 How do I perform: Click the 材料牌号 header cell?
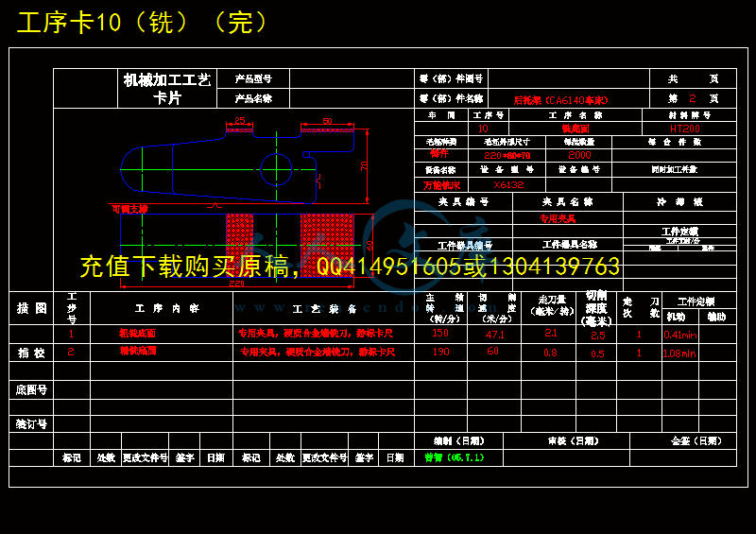690,115
